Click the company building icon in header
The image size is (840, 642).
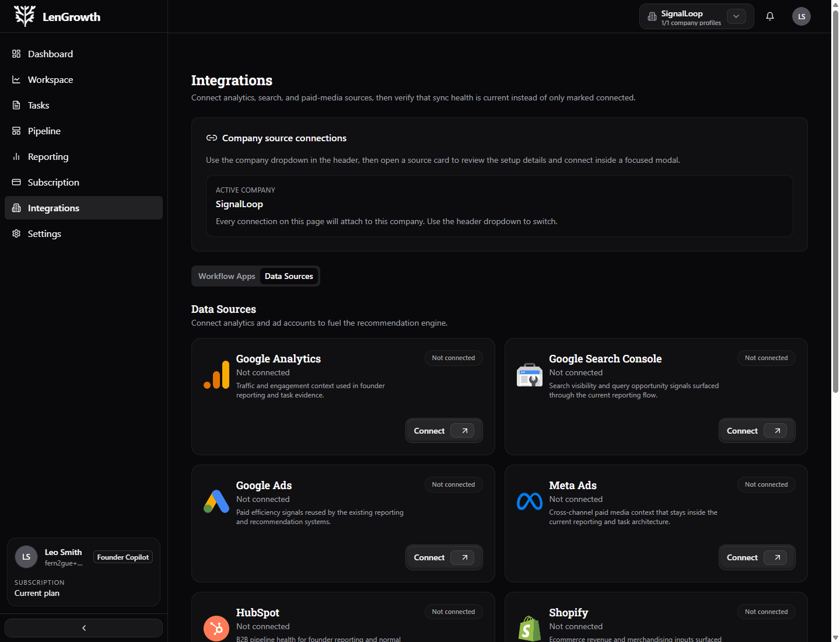[652, 17]
